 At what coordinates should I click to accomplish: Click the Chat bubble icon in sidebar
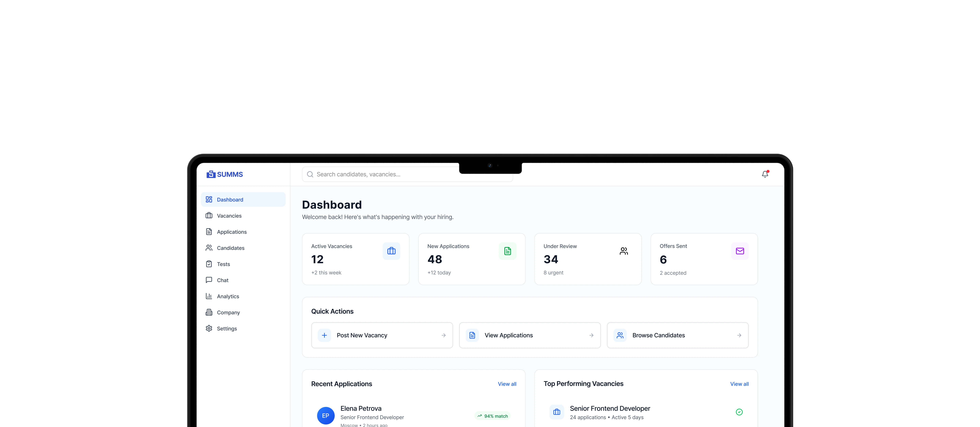tap(209, 280)
